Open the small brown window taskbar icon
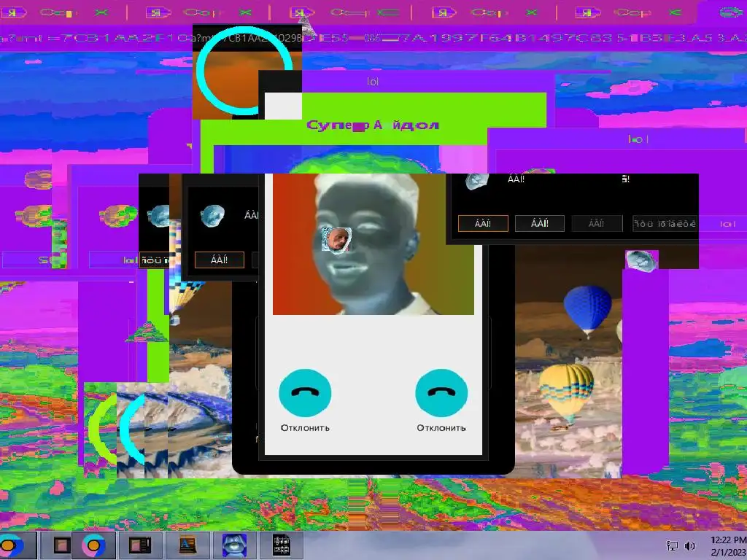Image resolution: width=747 pixels, height=560 pixels. (x=61, y=545)
